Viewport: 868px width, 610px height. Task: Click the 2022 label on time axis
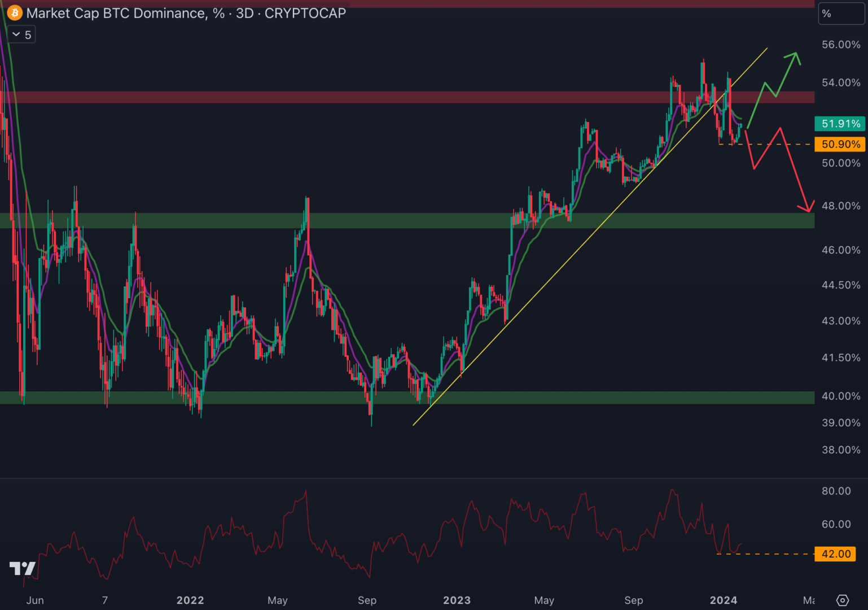pyautogui.click(x=190, y=600)
